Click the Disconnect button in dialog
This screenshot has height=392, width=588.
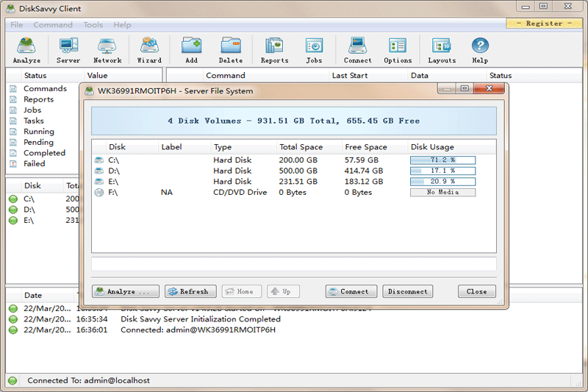[x=408, y=291]
